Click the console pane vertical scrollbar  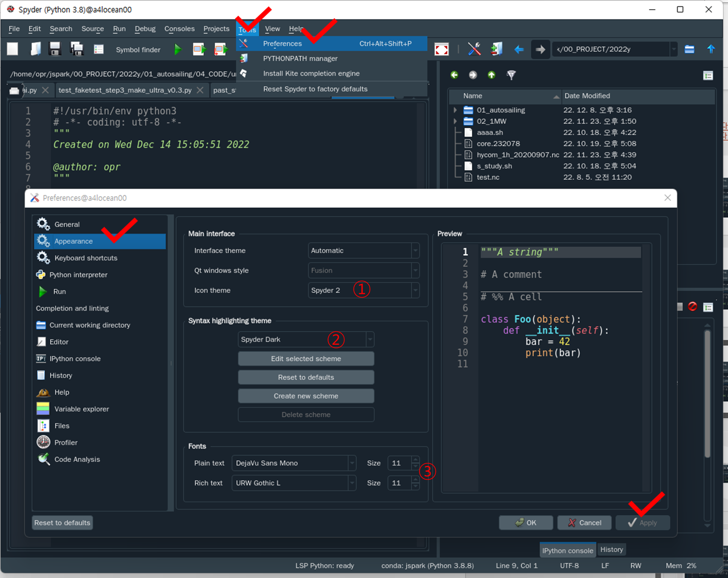pos(707,393)
